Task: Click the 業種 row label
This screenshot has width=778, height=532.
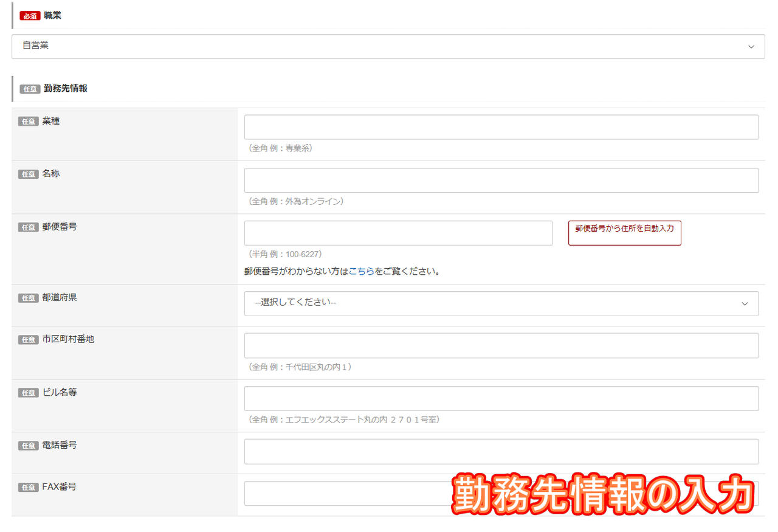Action: pos(51,121)
